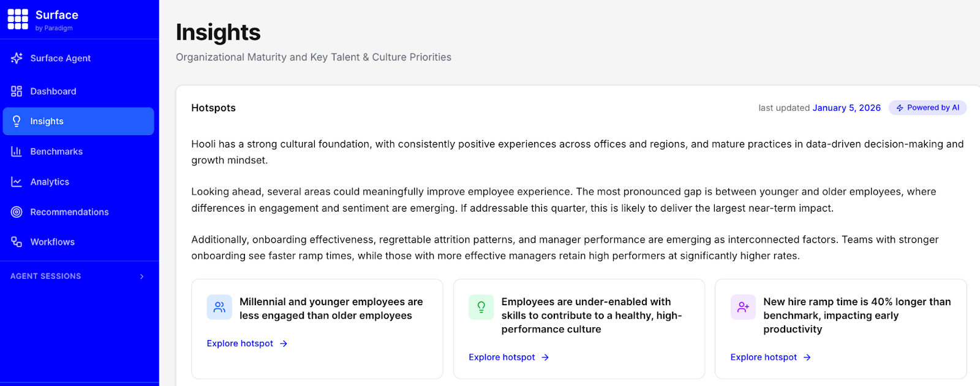Click the Analytics line chart icon

pos(17,182)
